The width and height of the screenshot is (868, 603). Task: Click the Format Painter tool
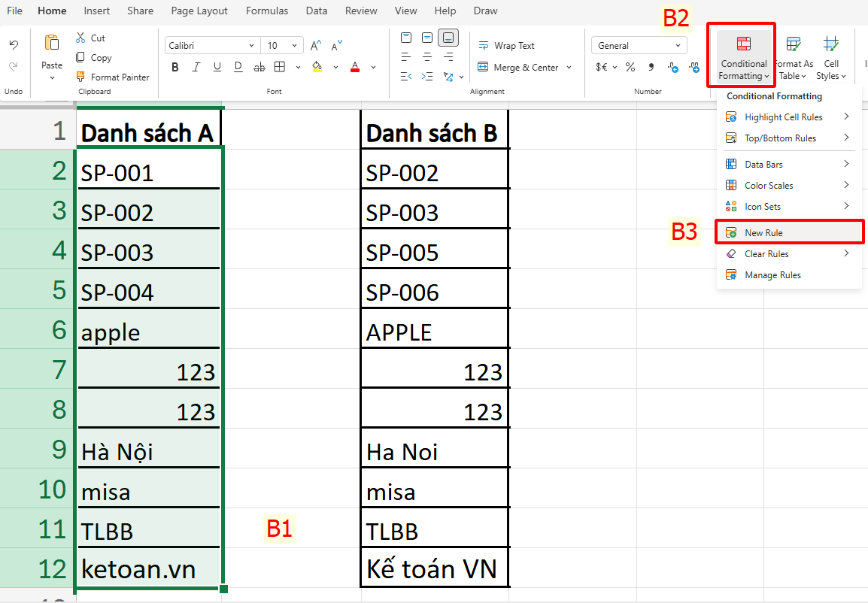tap(113, 77)
